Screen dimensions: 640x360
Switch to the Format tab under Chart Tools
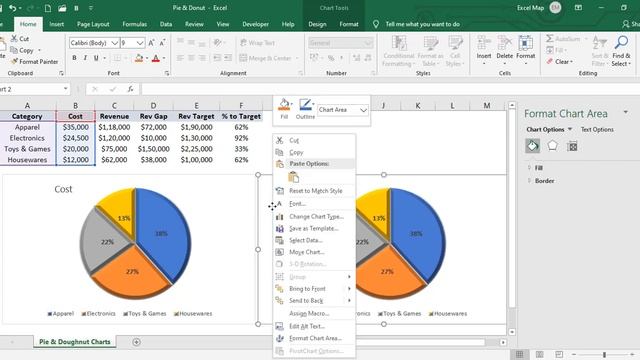tap(349, 24)
